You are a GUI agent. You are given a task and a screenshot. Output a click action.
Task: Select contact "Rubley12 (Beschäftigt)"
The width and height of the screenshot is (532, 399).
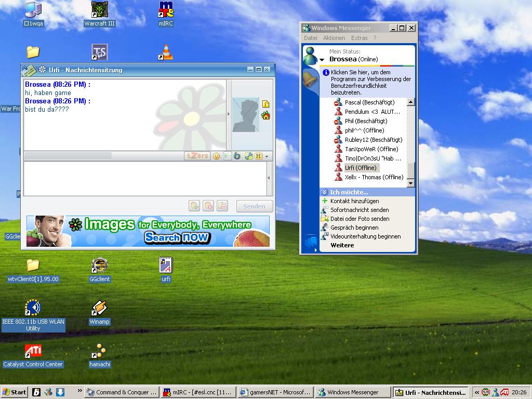pyautogui.click(x=373, y=139)
